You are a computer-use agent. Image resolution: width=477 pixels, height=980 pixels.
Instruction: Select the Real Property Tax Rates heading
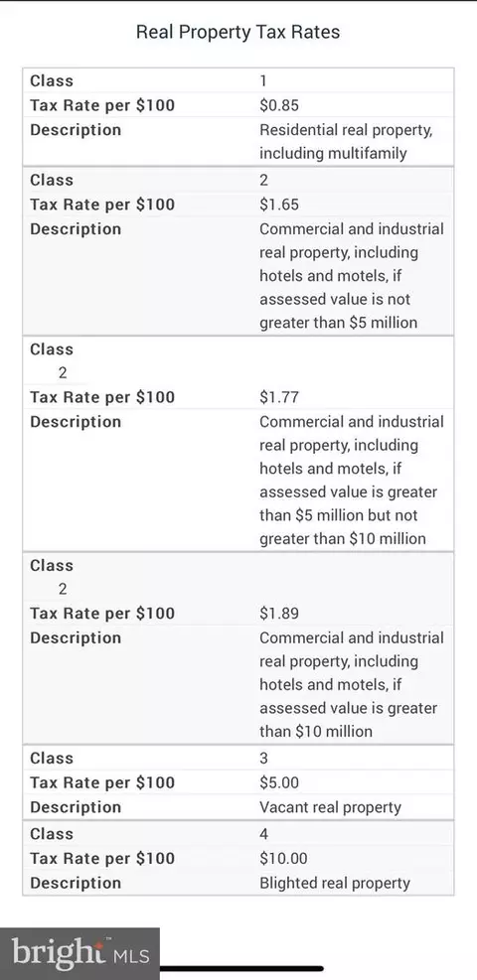pos(238,32)
